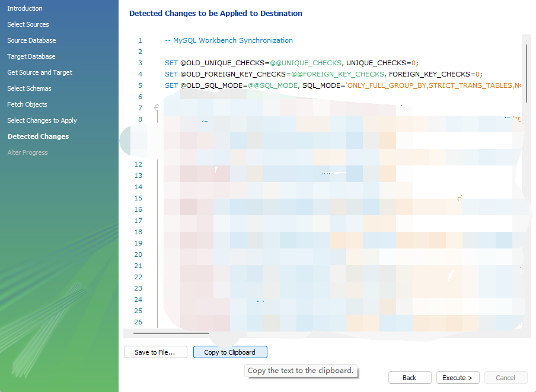Select the Detected Changes step
Image resolution: width=536 pixels, height=392 pixels.
[39, 136]
